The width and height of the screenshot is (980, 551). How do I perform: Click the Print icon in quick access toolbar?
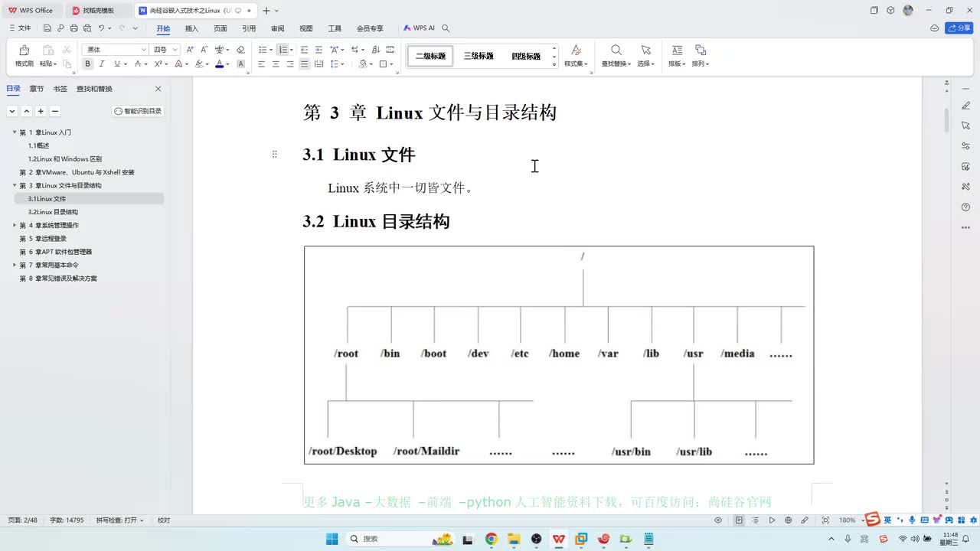(x=73, y=28)
